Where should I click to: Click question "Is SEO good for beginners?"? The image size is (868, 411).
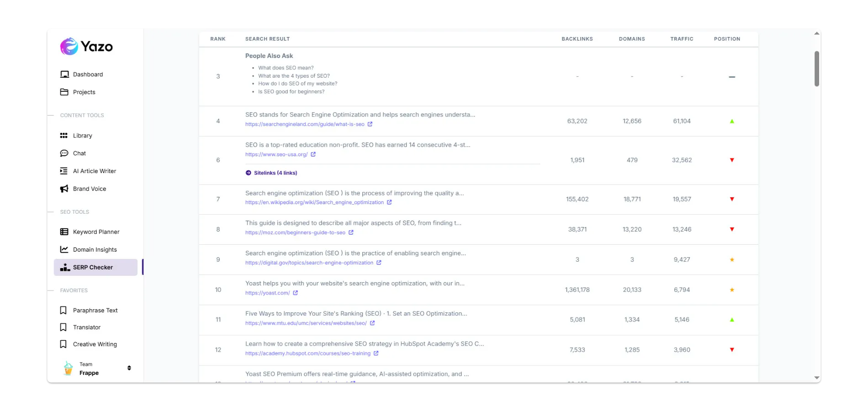point(291,91)
